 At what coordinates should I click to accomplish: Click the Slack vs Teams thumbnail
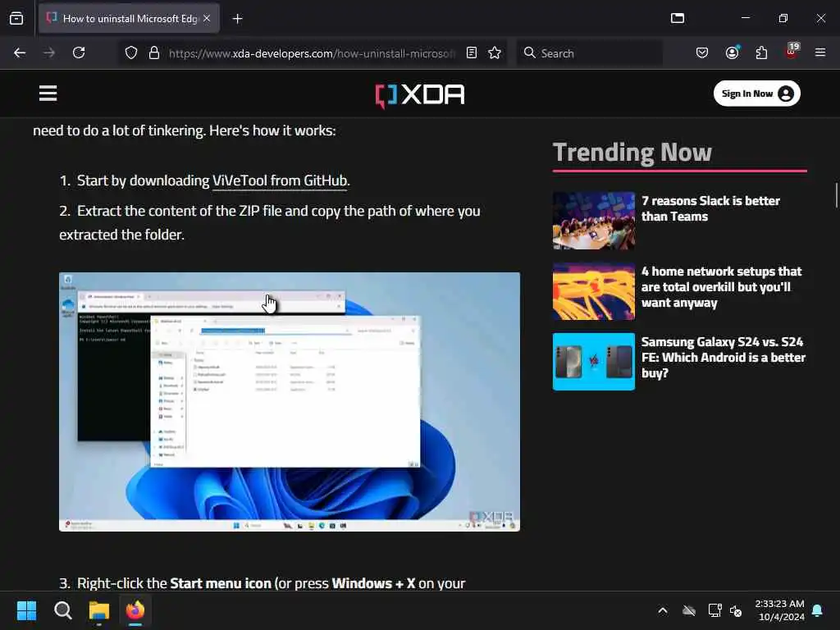(594, 221)
